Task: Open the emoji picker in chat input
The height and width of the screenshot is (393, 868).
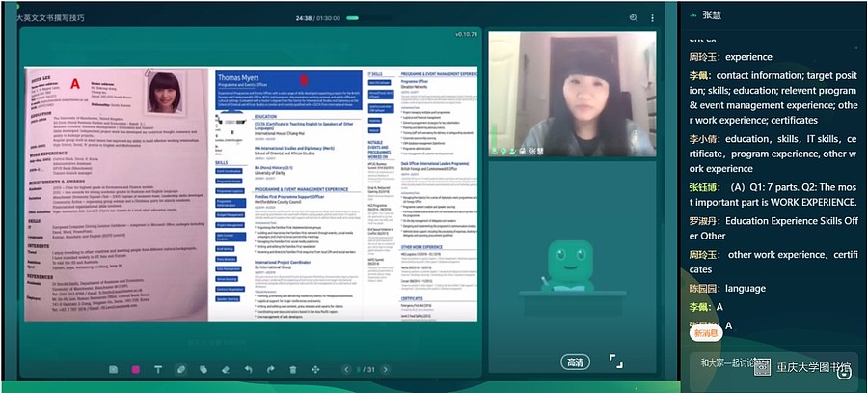Action: click(843, 372)
